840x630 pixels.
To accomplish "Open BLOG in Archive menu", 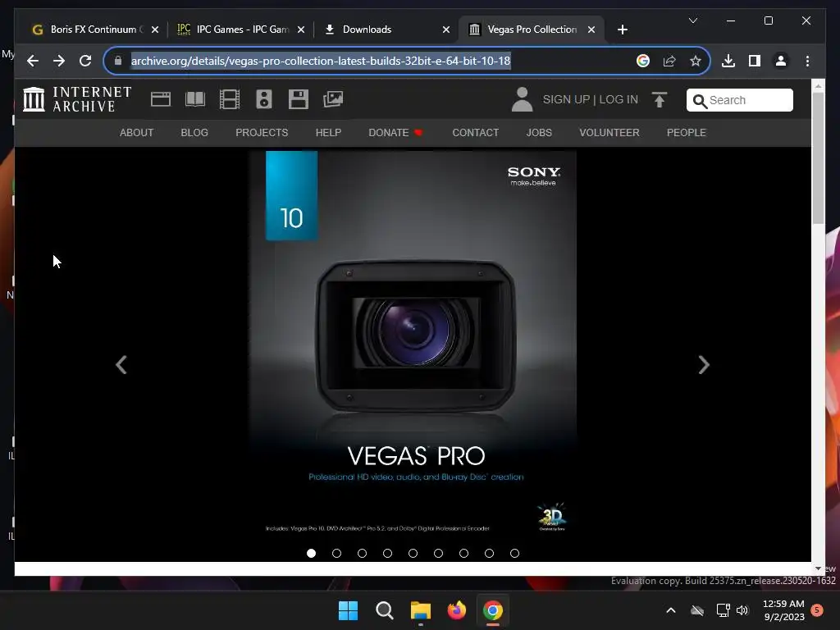I will [x=194, y=132].
